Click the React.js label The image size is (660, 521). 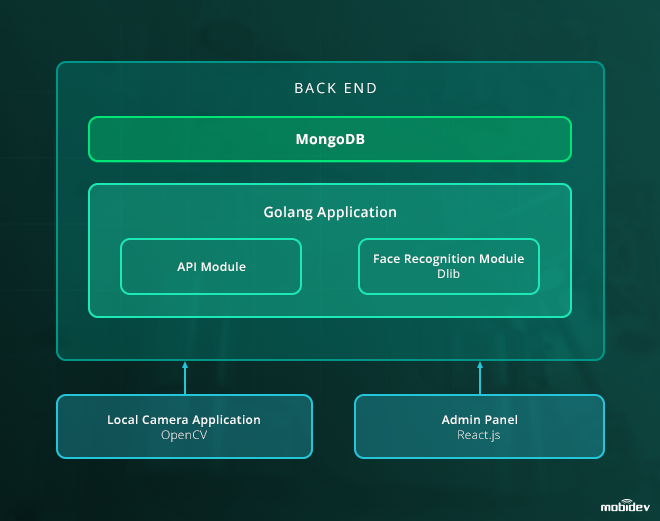(480, 435)
